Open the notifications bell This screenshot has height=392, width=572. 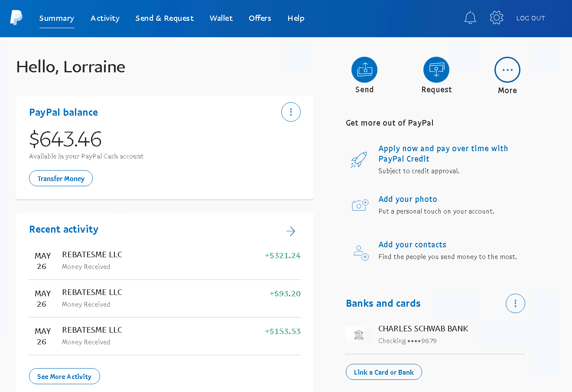pos(470,18)
